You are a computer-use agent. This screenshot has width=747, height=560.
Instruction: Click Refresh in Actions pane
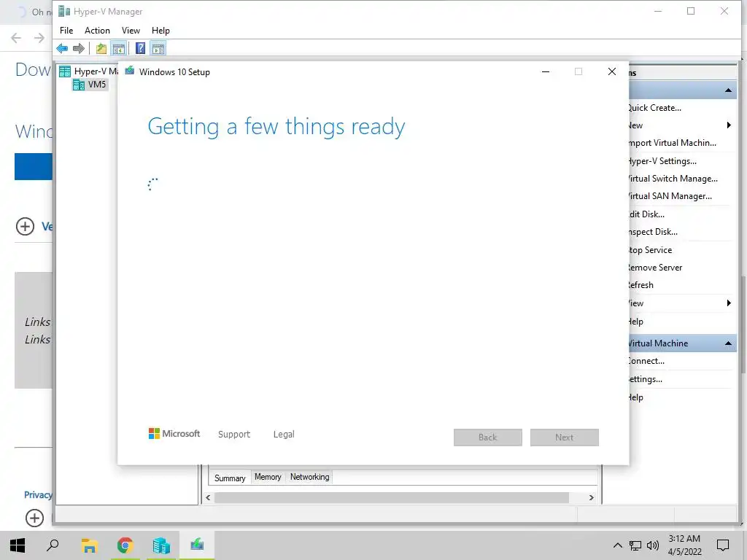point(641,285)
